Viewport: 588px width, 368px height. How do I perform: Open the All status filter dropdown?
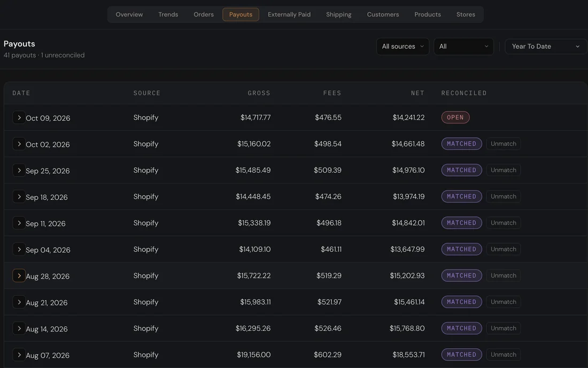coord(463,47)
